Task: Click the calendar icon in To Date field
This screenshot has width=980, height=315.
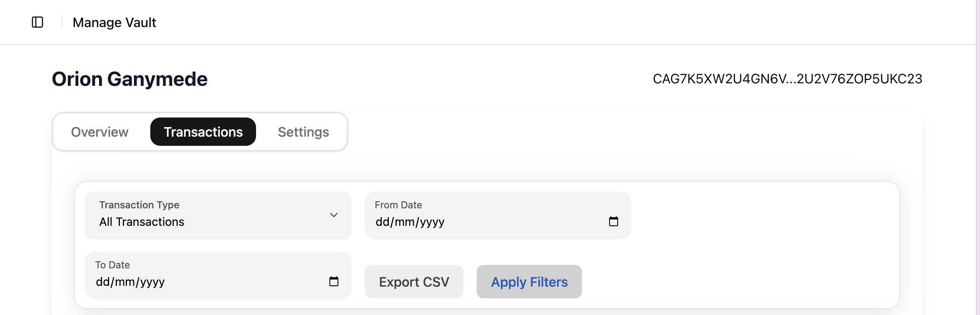Action: (333, 281)
